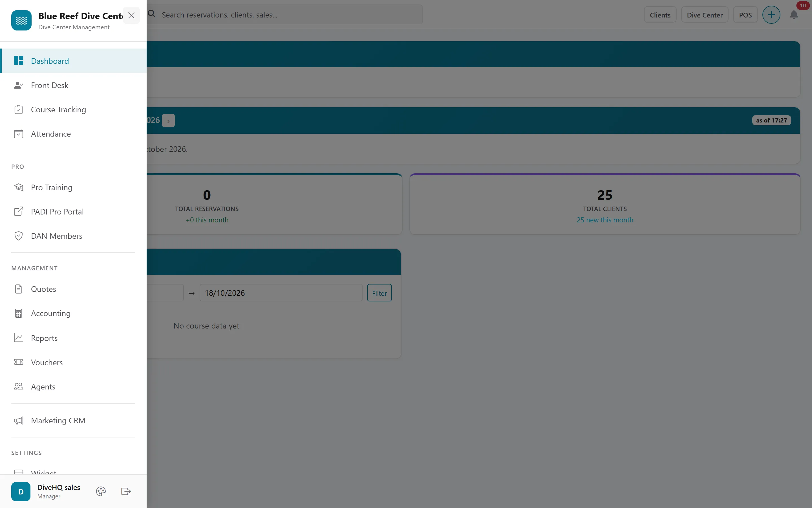The height and width of the screenshot is (508, 812).
Task: Open the POS button
Action: click(x=745, y=15)
